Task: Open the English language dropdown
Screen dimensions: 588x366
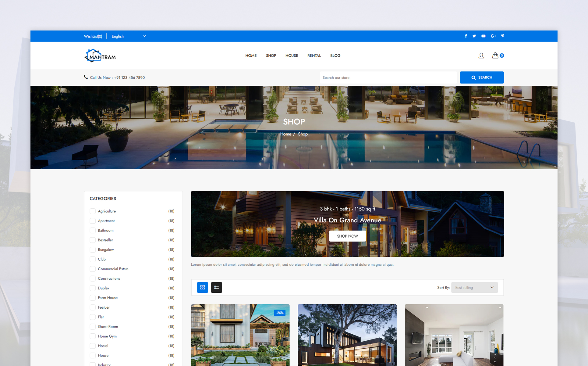Action: [x=129, y=36]
